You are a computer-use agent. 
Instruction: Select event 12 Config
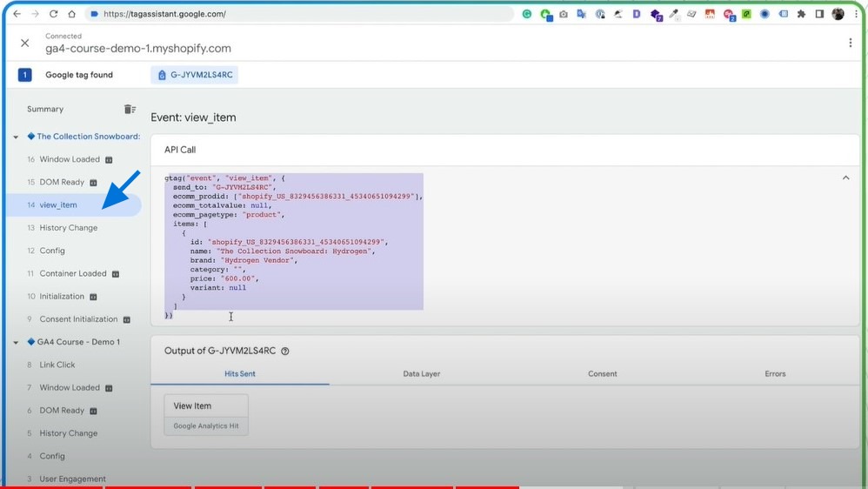coord(46,251)
